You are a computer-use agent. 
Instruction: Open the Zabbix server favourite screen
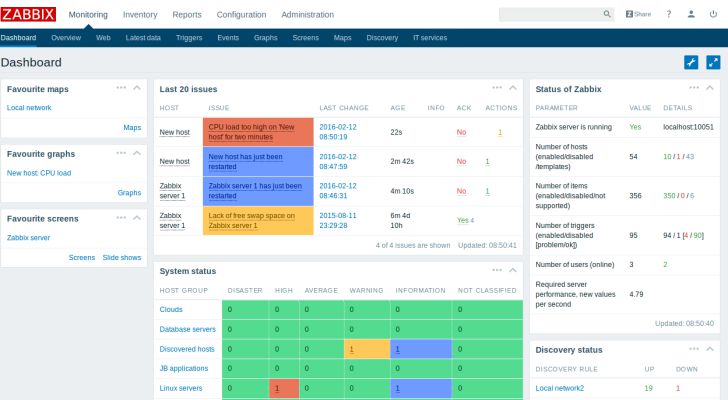click(x=28, y=238)
